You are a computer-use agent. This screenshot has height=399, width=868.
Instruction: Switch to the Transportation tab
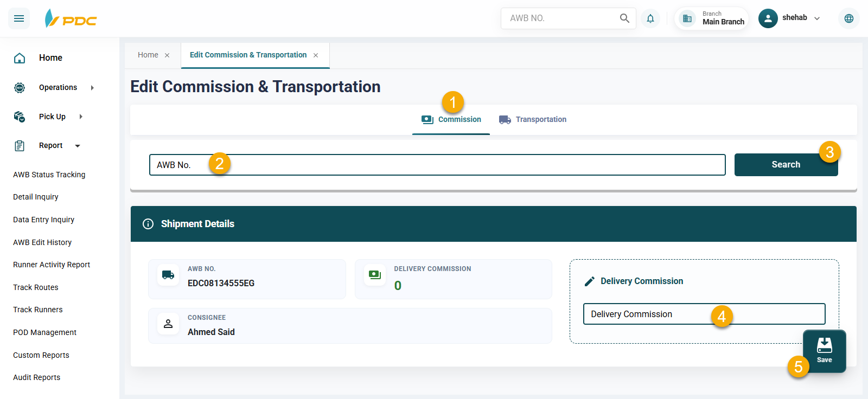533,119
